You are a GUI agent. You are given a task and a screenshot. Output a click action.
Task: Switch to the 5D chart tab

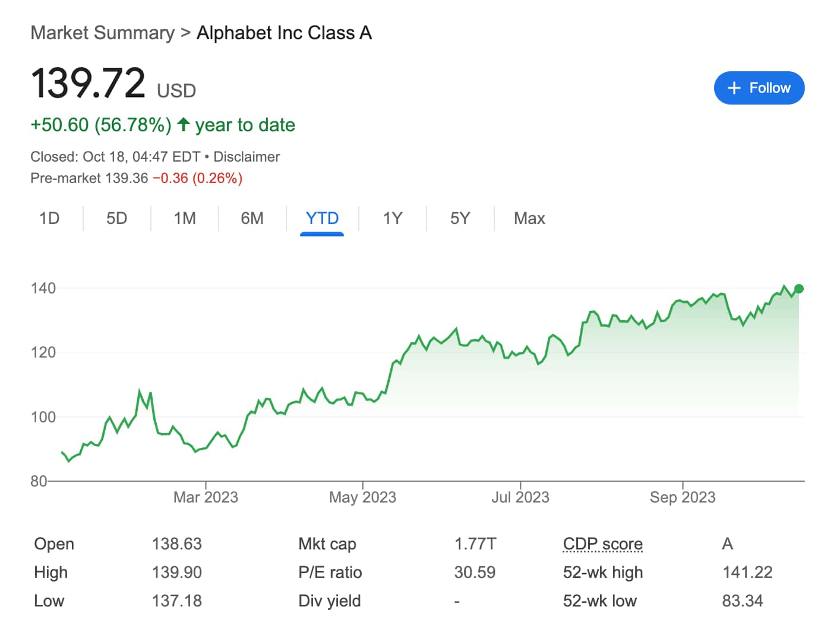coord(117,219)
